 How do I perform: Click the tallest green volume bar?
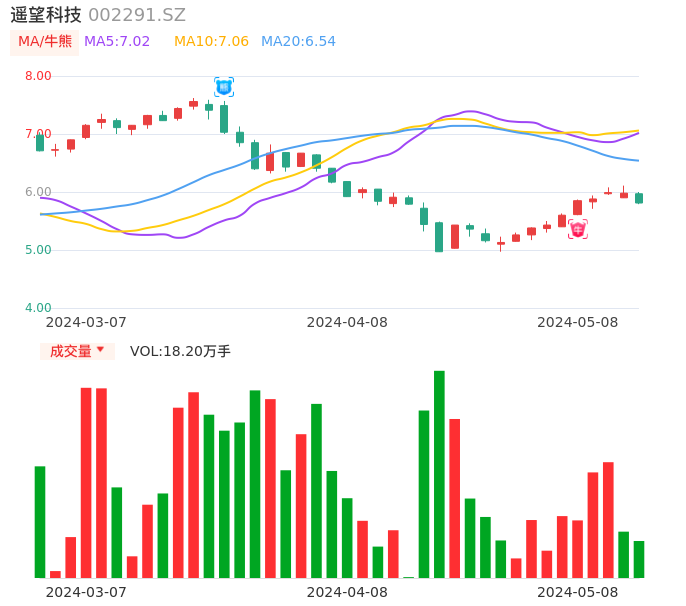tap(439, 474)
